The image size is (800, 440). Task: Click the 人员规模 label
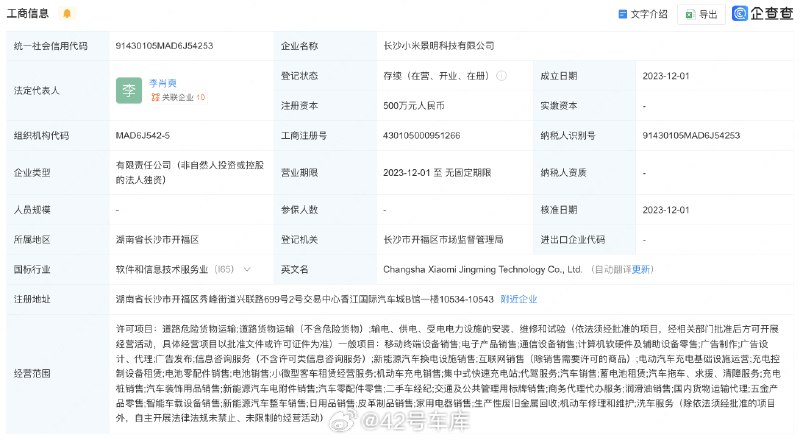click(32, 210)
